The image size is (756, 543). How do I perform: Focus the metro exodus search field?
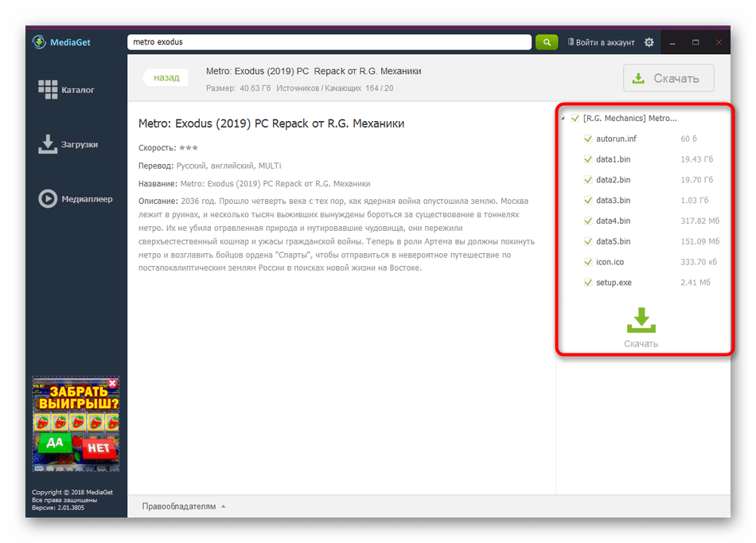pyautogui.click(x=329, y=42)
